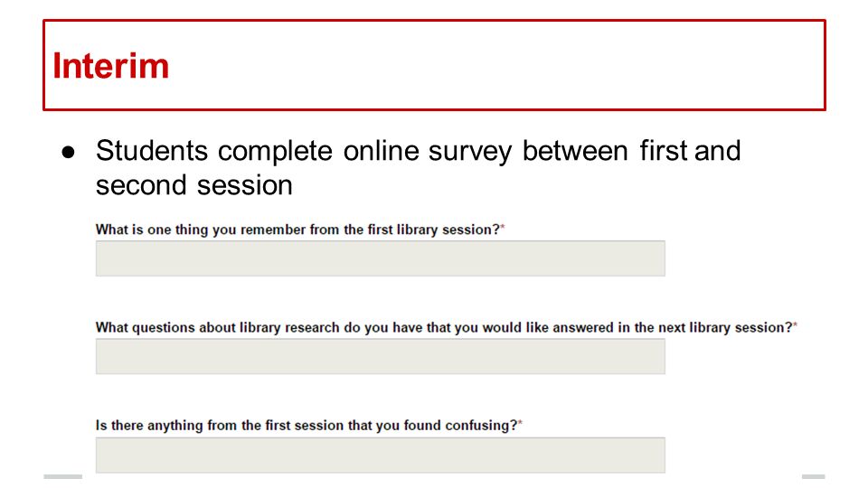Click the small gray bar at bottom right
This screenshot has width=868, height=488.
click(x=813, y=476)
